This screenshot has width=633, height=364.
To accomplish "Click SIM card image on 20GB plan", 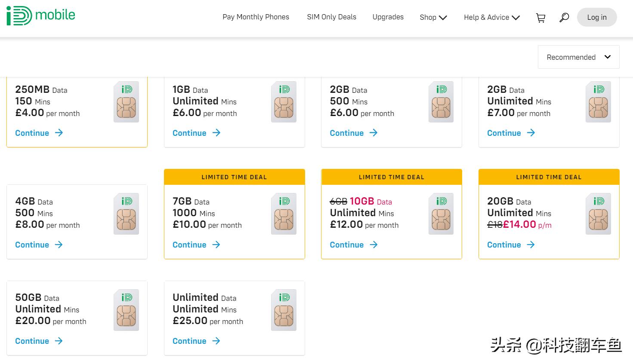I will 598,214.
